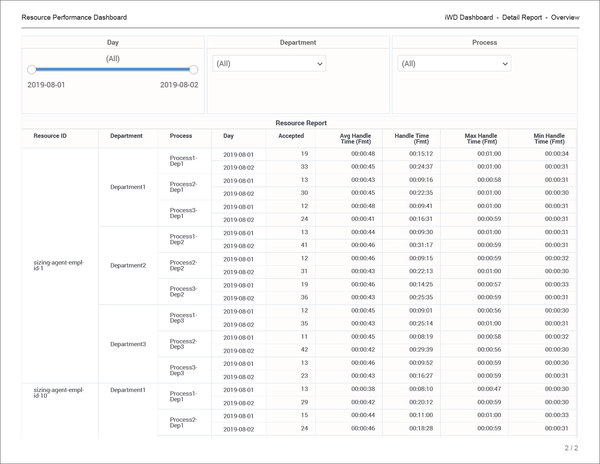Viewport: 600px width, 464px height.
Task: Click the 2019-08-02 slider end label
Action: pos(179,85)
